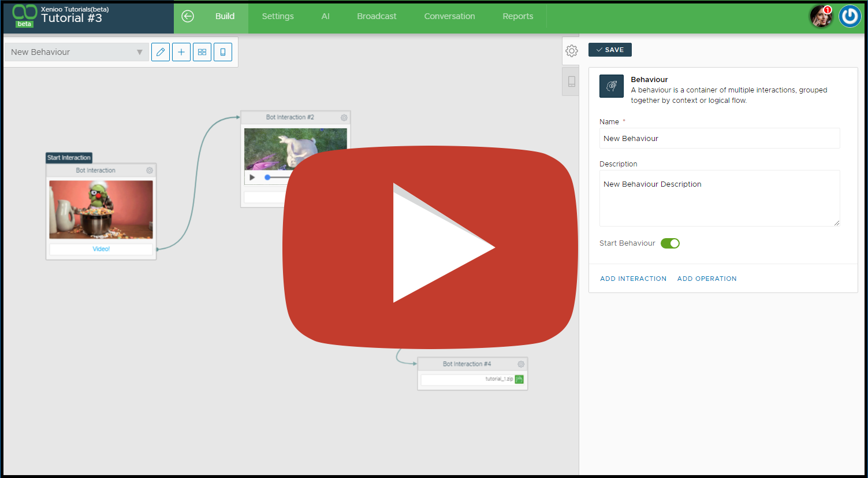Click the puppet video thumbnail
Screen dimensions: 868x478
tap(101, 210)
